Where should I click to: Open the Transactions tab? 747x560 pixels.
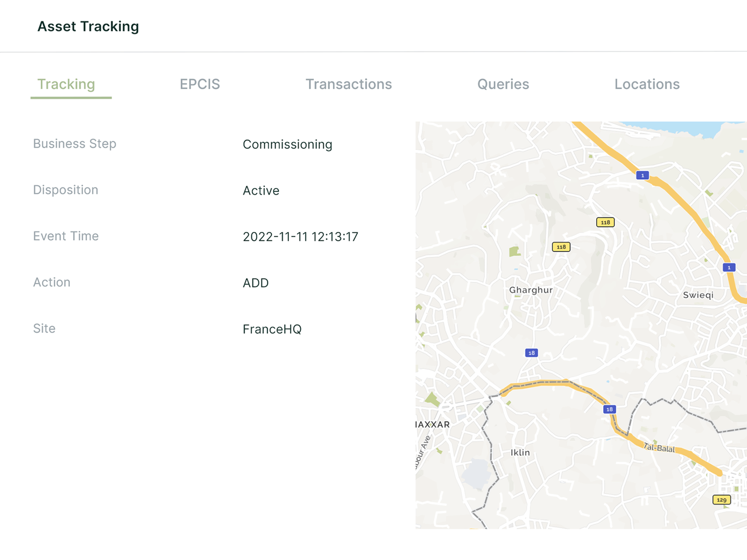coord(348,84)
